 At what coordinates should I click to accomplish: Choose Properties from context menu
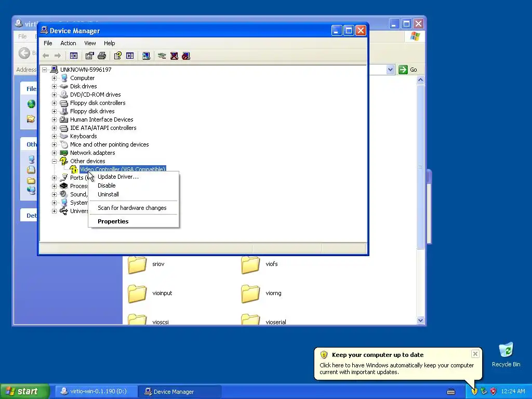(133, 221)
